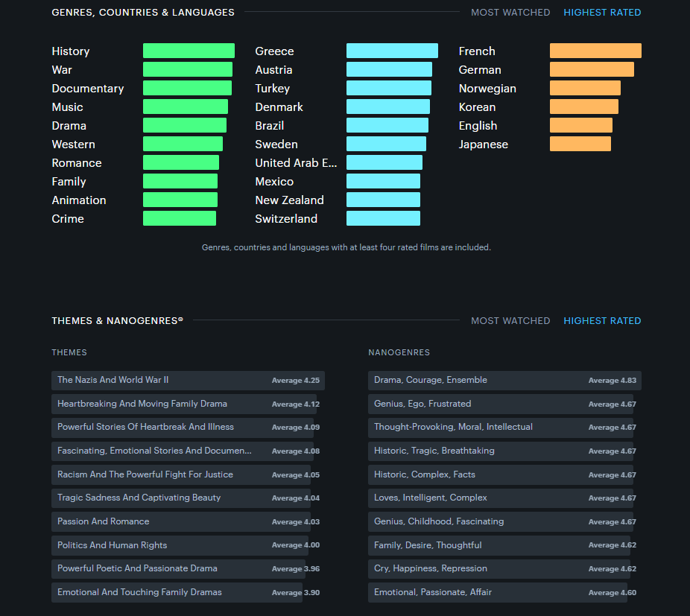The width and height of the screenshot is (690, 616).
Task: Click the blue bar beside Switzerland
Action: pos(383,219)
